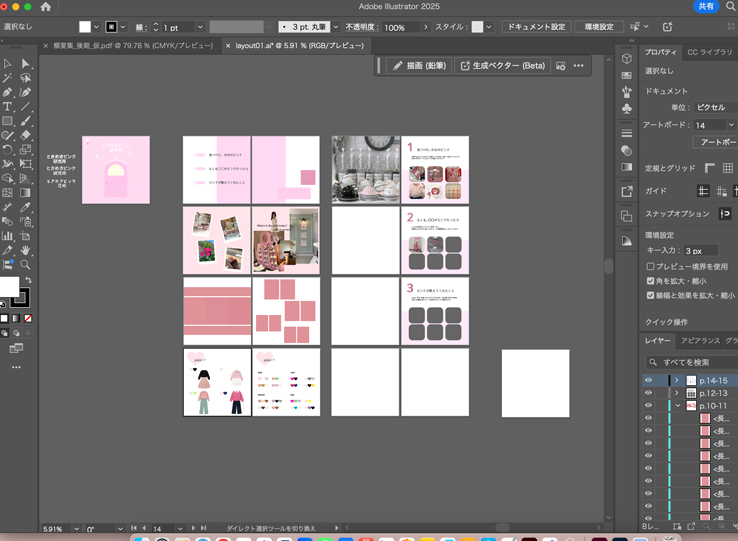Open the opacity 100% dropdown arrow

tap(426, 27)
